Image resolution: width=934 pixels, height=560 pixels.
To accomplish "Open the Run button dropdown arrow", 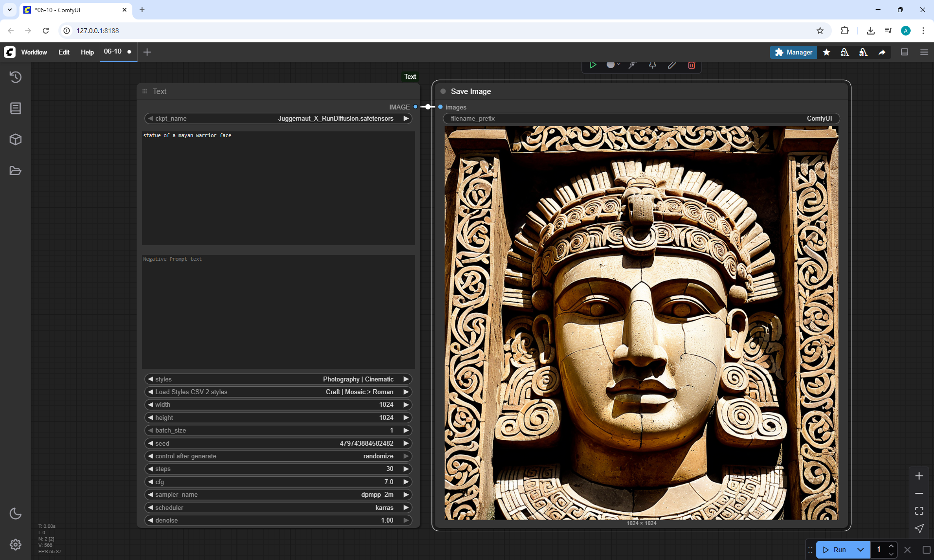I will tap(861, 550).
